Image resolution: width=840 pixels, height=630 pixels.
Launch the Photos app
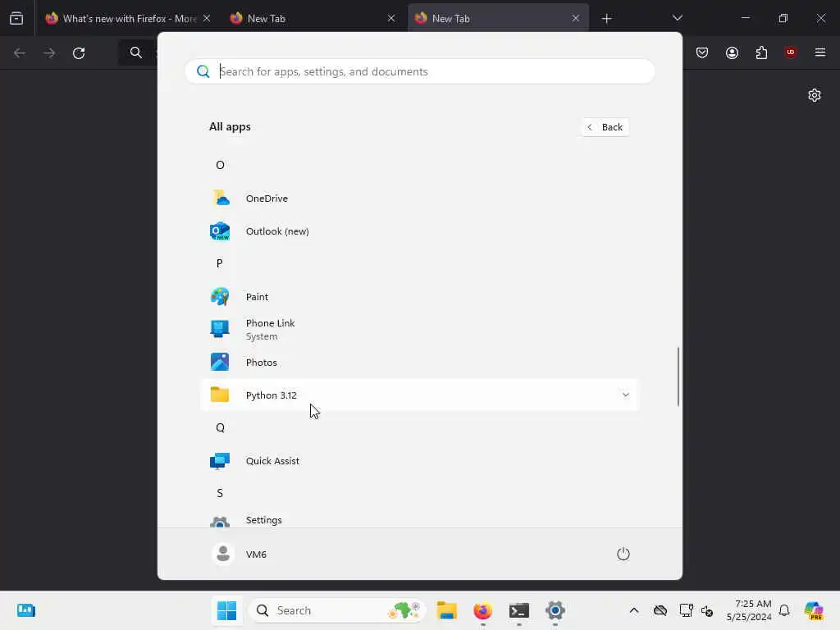point(419,362)
